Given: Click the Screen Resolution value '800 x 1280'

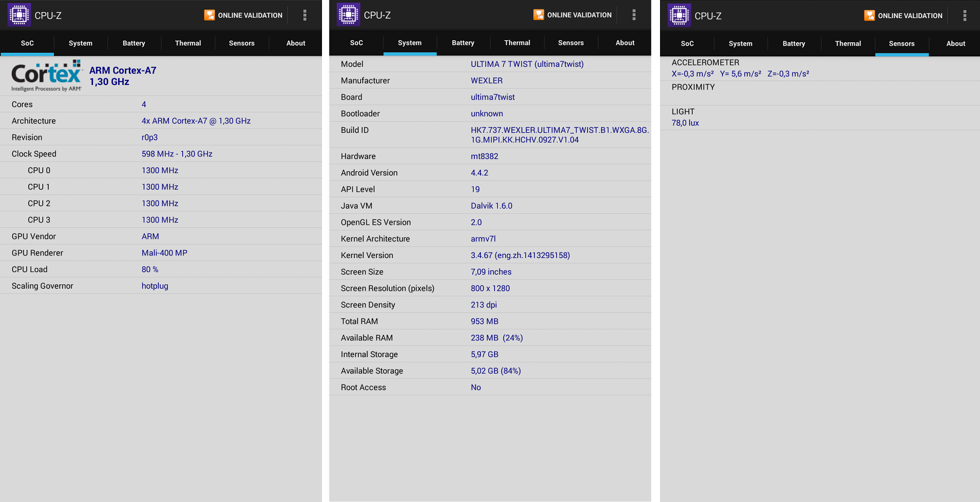Looking at the screenshot, I should point(491,288).
